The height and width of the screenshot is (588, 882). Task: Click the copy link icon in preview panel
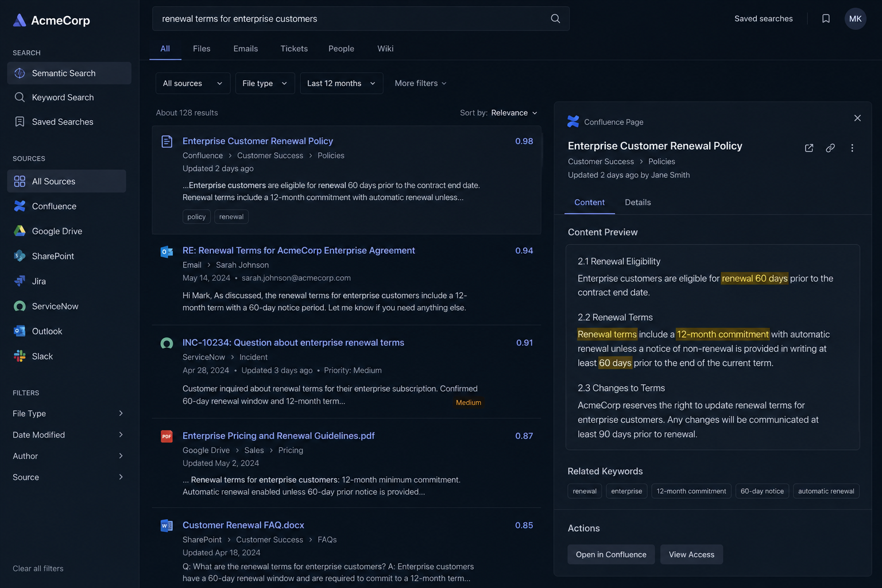click(x=830, y=148)
